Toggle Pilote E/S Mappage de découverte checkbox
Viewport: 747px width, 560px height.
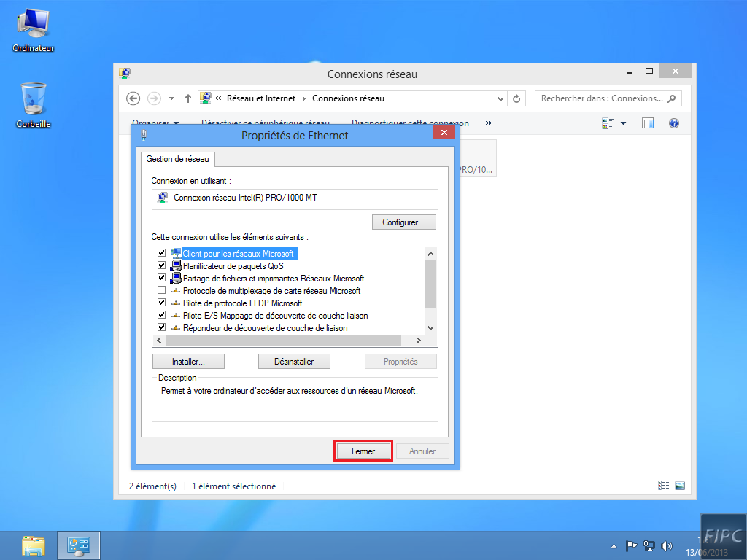click(161, 315)
